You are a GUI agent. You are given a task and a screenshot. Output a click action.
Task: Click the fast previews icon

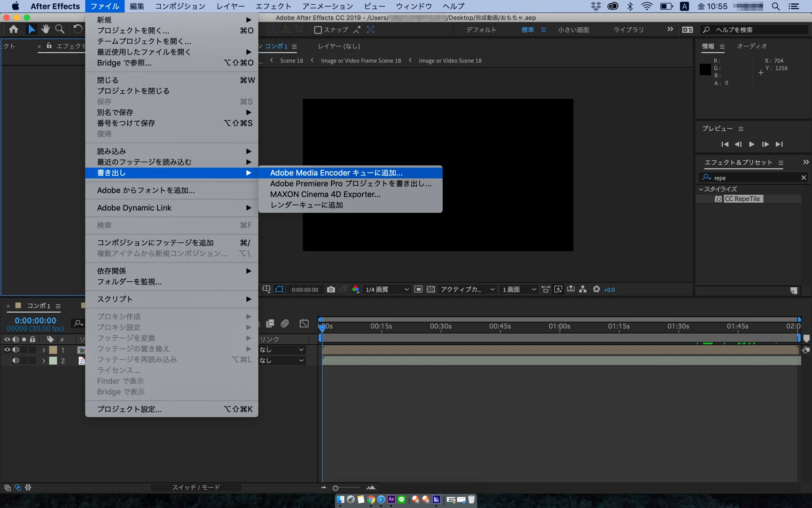click(558, 289)
